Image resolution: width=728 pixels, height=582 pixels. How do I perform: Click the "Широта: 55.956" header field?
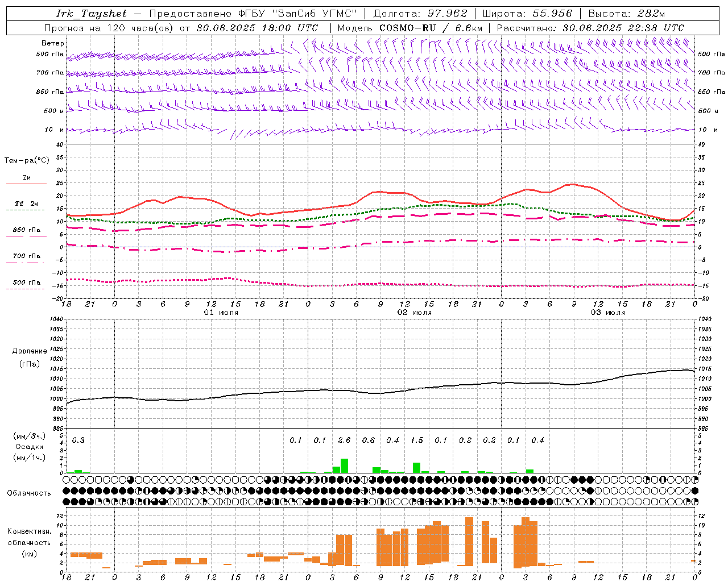point(527,14)
